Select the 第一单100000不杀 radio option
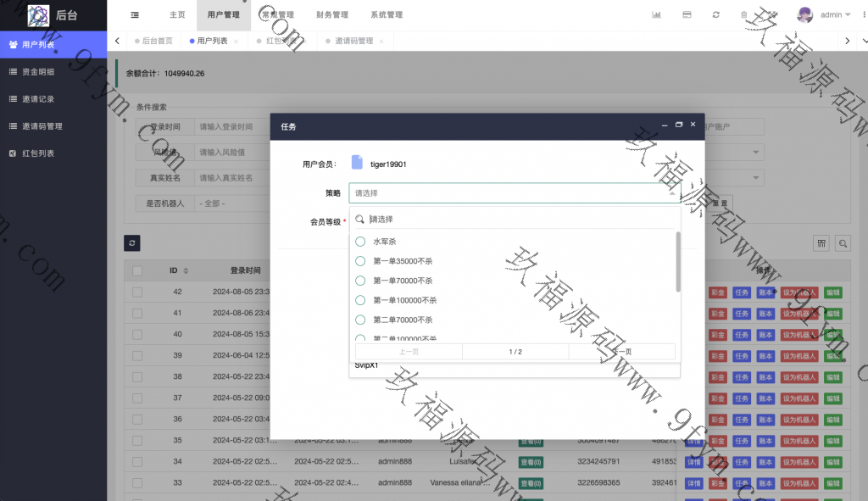868x501 pixels. click(x=360, y=300)
